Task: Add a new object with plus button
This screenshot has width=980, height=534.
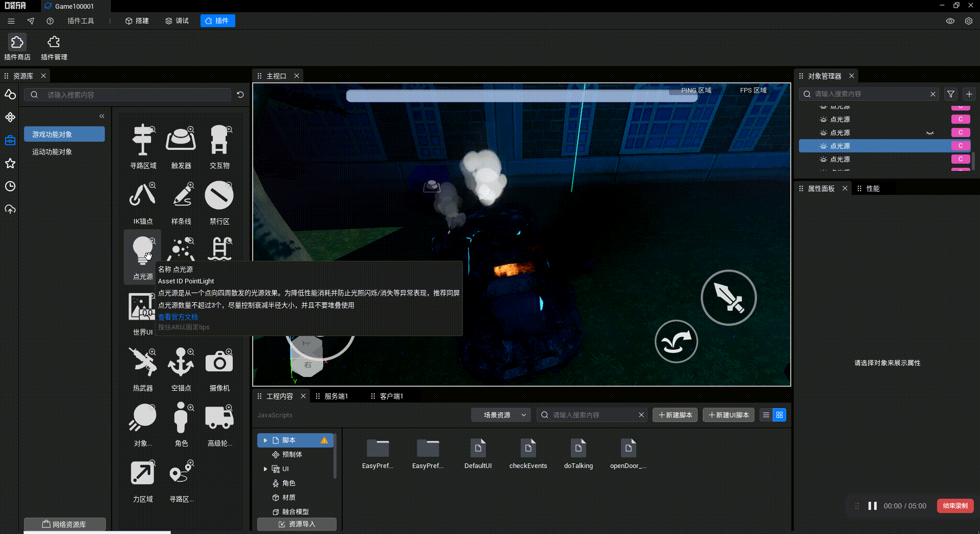Action: pos(969,94)
